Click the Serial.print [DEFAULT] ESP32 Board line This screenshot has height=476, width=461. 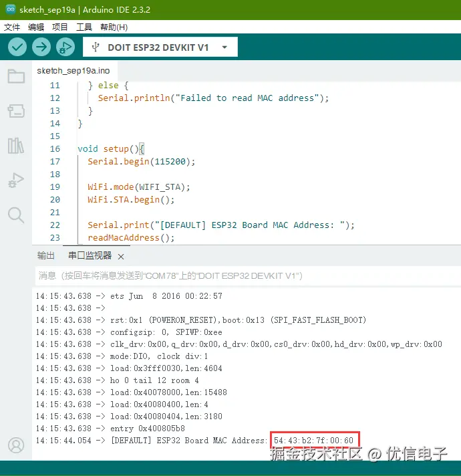coord(220,225)
